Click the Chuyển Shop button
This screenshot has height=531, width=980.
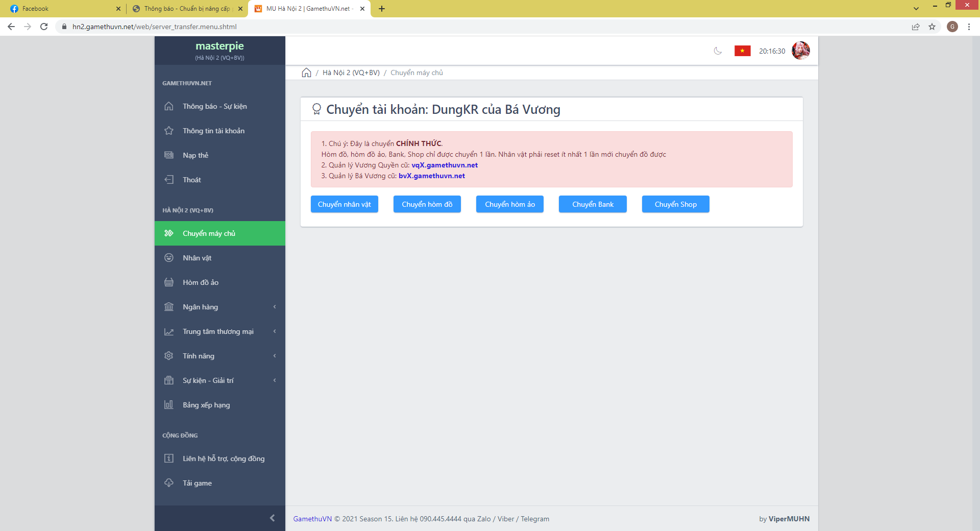(675, 204)
